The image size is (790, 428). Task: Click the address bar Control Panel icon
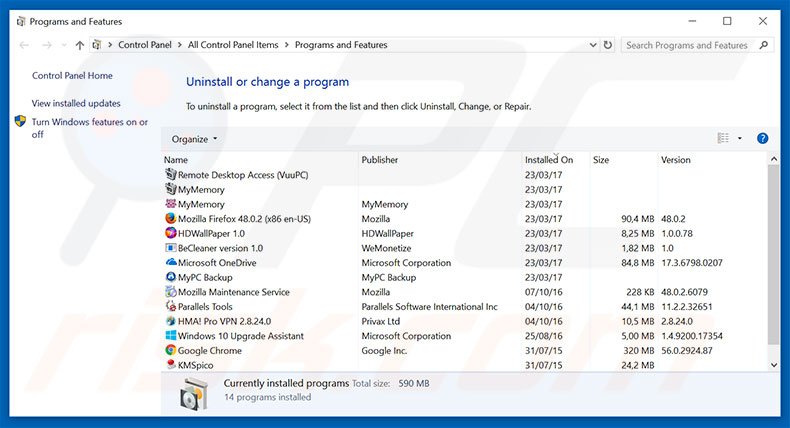pos(97,45)
